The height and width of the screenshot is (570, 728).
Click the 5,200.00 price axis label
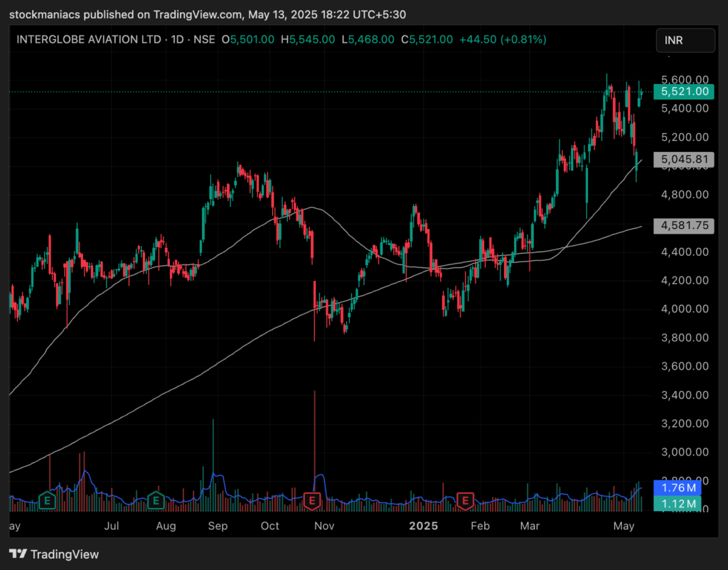click(x=685, y=137)
